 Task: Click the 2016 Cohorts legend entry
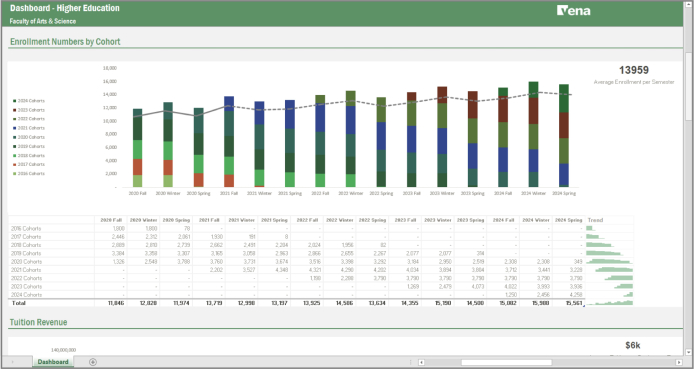(29, 173)
